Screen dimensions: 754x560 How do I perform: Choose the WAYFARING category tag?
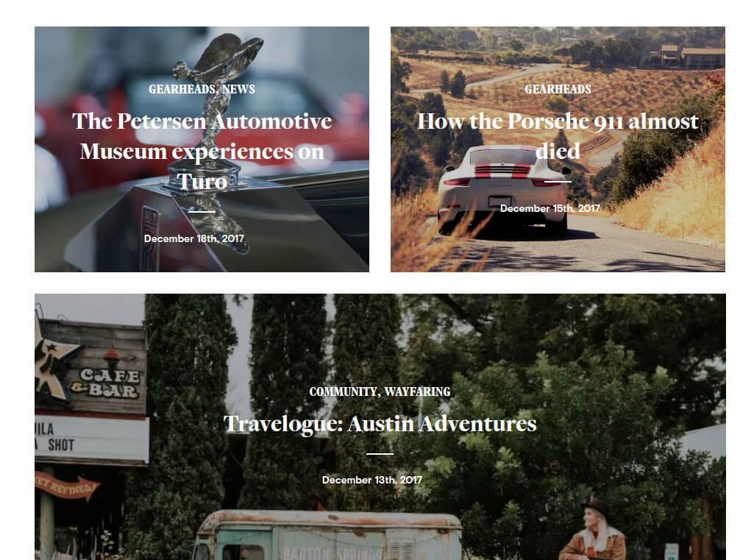(417, 391)
